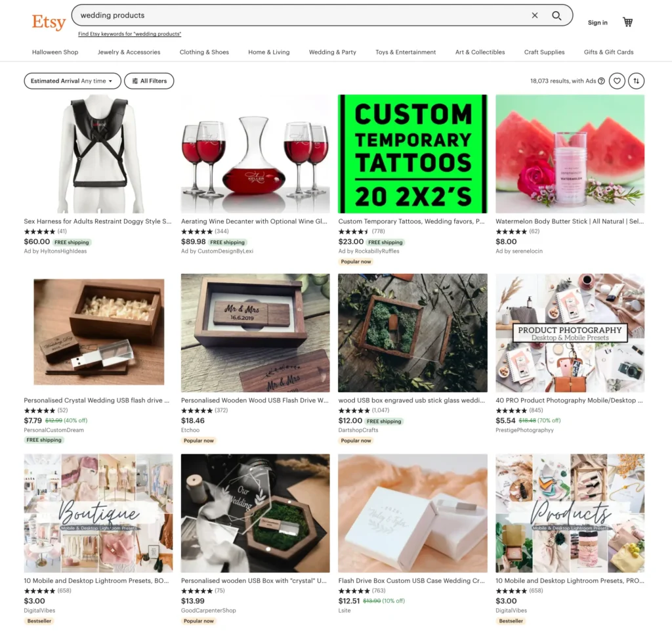Open the sort order arrows icon
The width and height of the screenshot is (672, 633).
[637, 81]
